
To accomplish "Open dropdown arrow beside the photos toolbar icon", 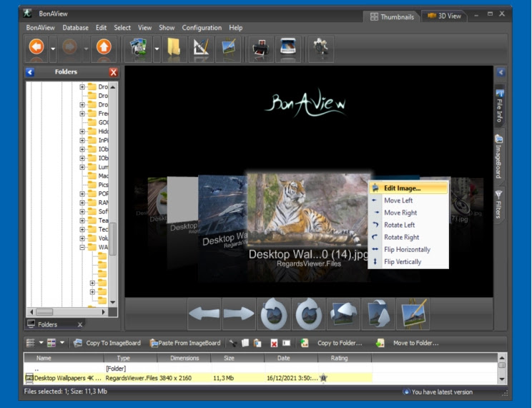I will click(x=157, y=49).
